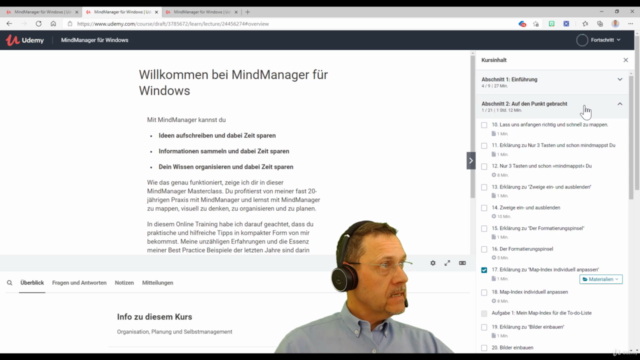Screen dimensions: 640x360
Task: Open the Fragen und Antworten tab
Action: (x=79, y=282)
